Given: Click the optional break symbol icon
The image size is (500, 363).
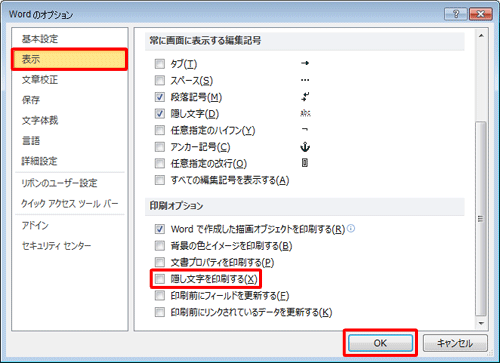Looking at the screenshot, I should coord(305,163).
